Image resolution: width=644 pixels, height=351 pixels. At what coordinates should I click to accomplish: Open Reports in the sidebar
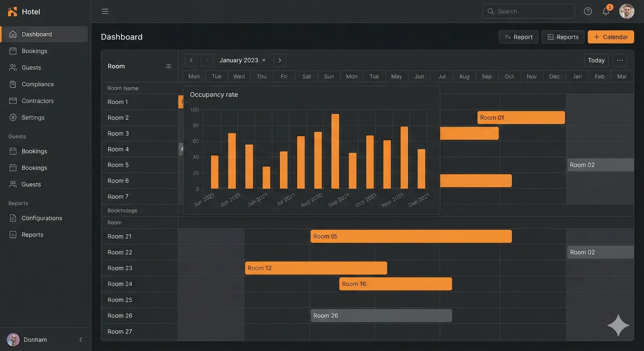click(44, 235)
